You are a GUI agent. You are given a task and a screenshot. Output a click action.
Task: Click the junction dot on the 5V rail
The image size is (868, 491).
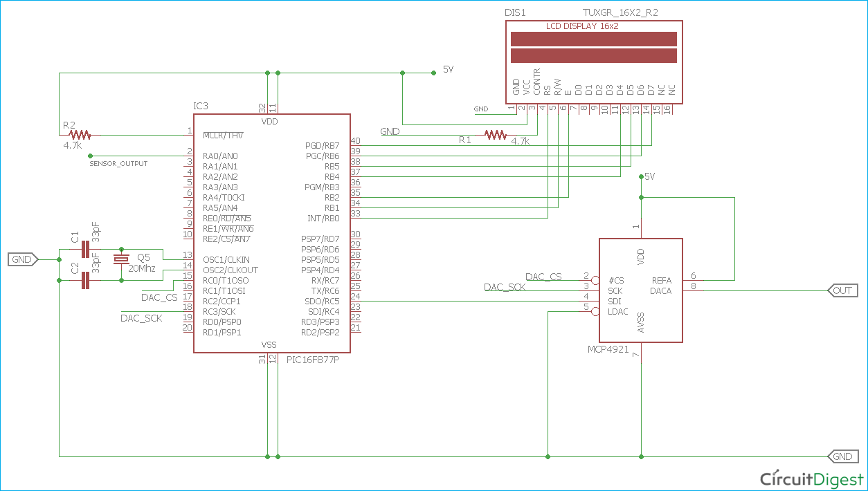point(267,72)
